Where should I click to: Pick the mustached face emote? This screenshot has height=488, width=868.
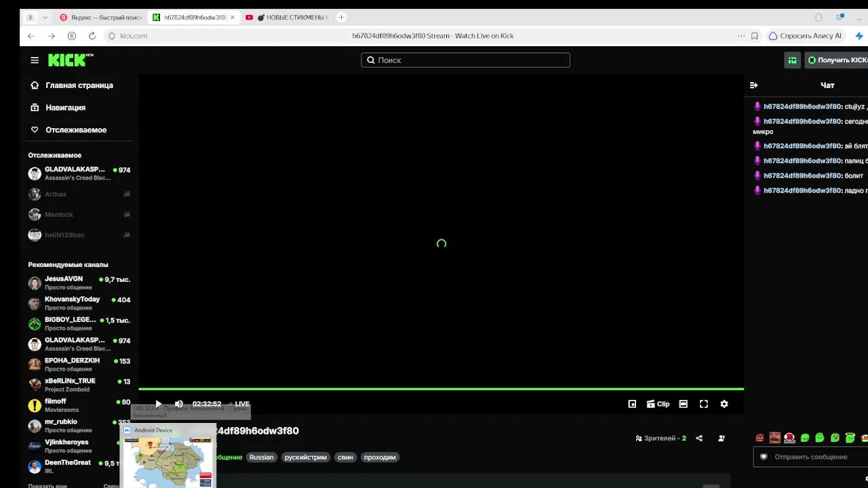pyautogui.click(x=774, y=438)
